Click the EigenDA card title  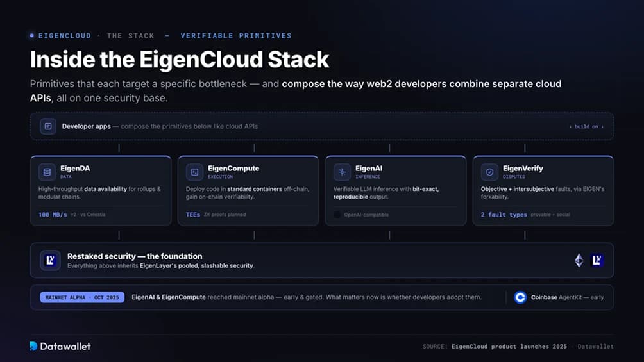75,169
